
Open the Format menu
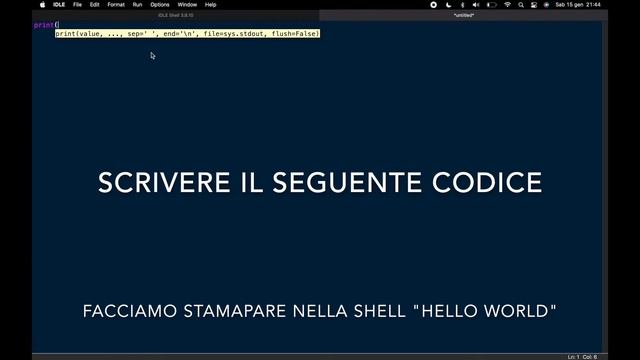(x=116, y=5)
